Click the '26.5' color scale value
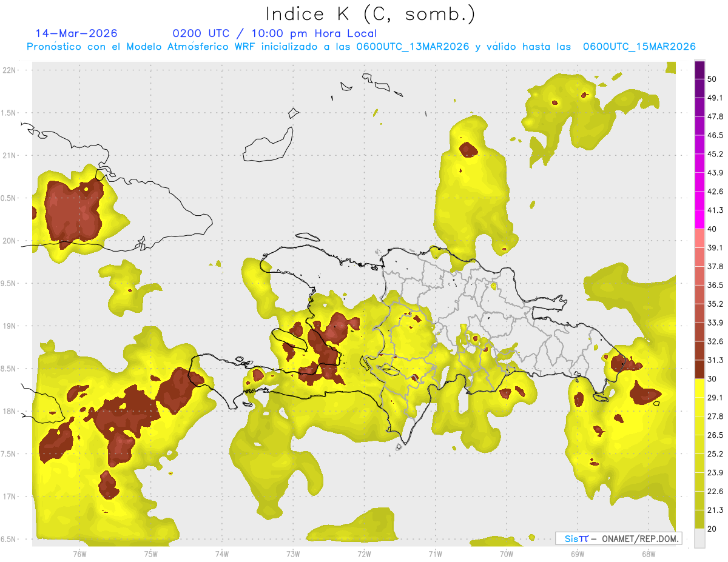Image resolution: width=728 pixels, height=562 pixels. click(715, 435)
